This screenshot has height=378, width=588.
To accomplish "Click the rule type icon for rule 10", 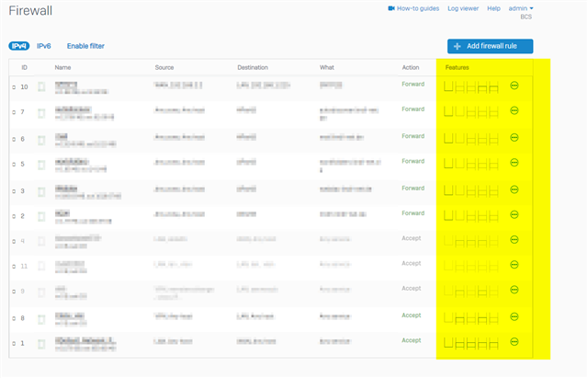I will click(40, 87).
